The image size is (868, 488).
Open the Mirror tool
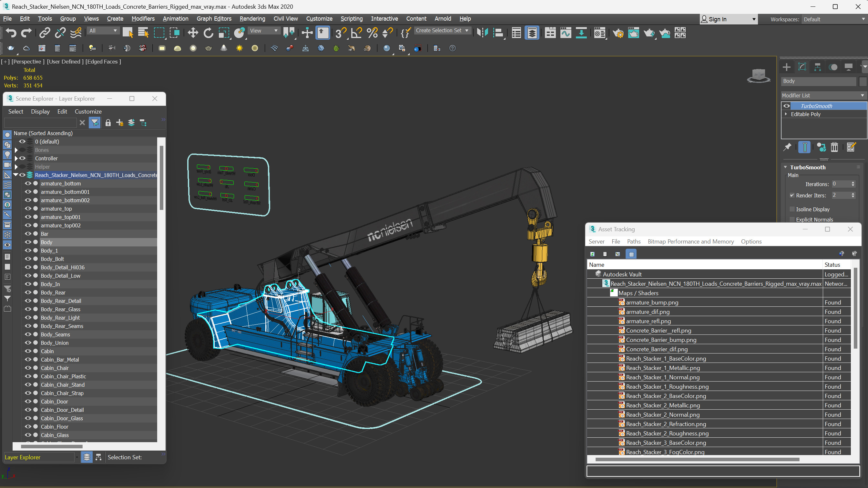[482, 33]
